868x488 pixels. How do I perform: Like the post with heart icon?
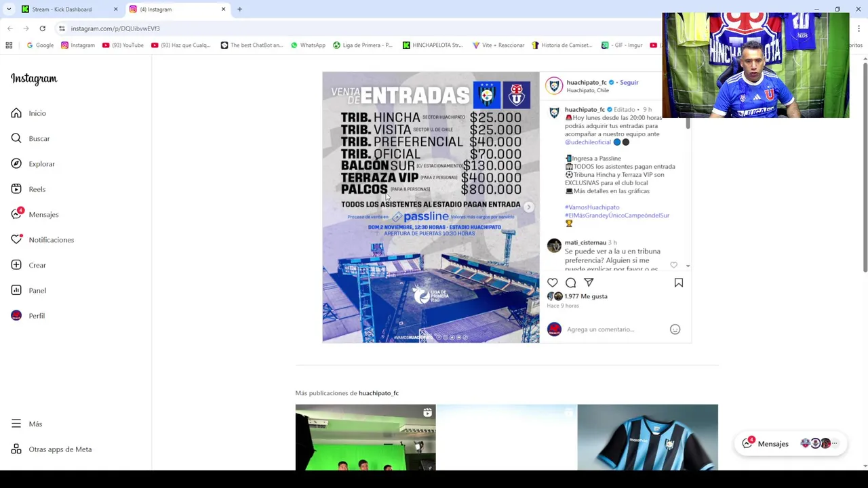[x=553, y=283]
